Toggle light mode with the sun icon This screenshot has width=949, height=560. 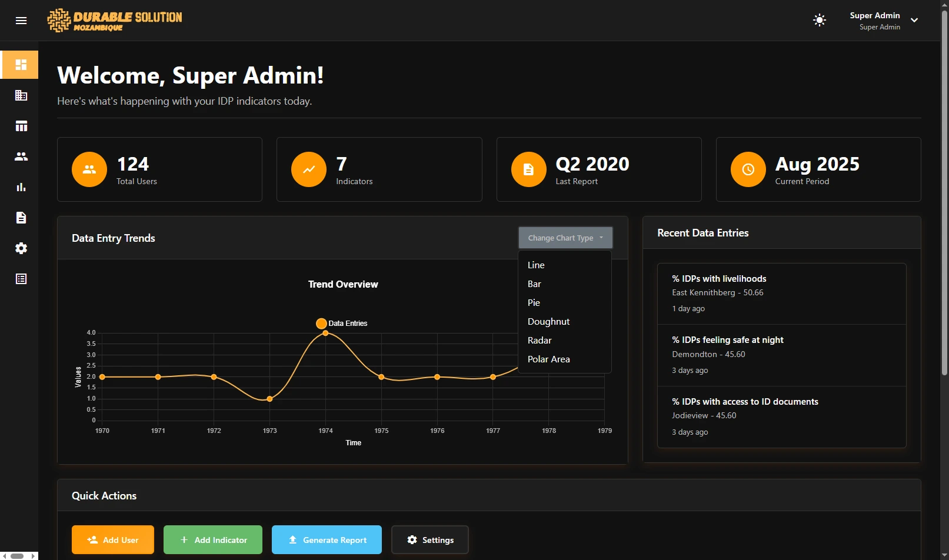click(x=819, y=21)
